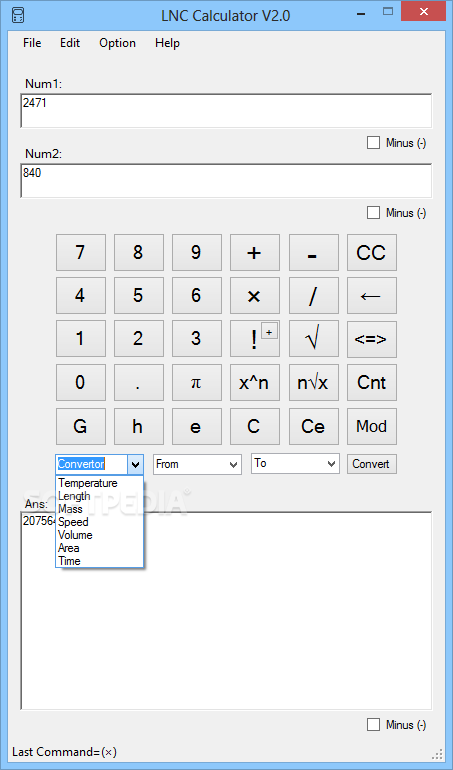Click the division (/) operator button
453x770 pixels.
313,296
